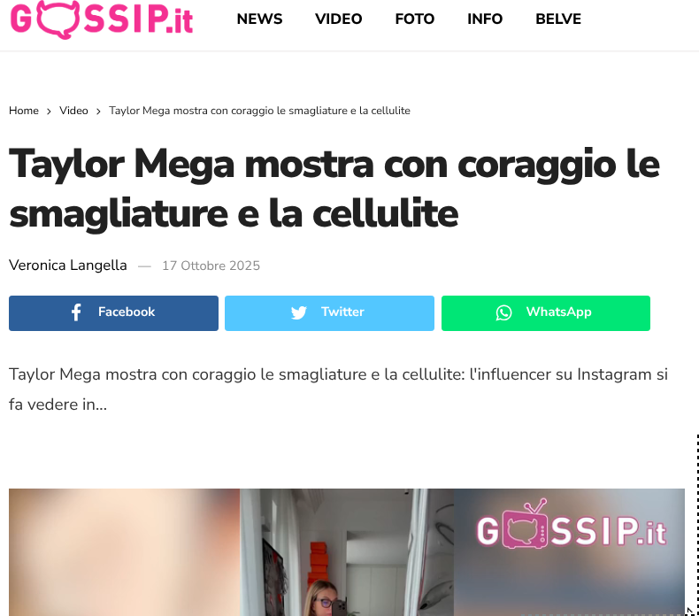This screenshot has width=699, height=616.
Task: Click the Taylor Mega video thumbnail
Action: pyautogui.click(x=347, y=552)
